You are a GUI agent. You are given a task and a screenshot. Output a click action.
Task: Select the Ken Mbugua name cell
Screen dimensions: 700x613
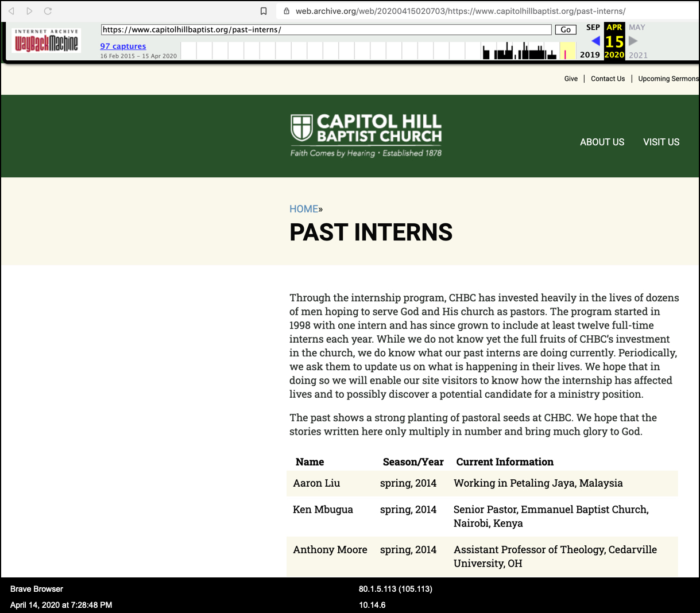tap(323, 510)
